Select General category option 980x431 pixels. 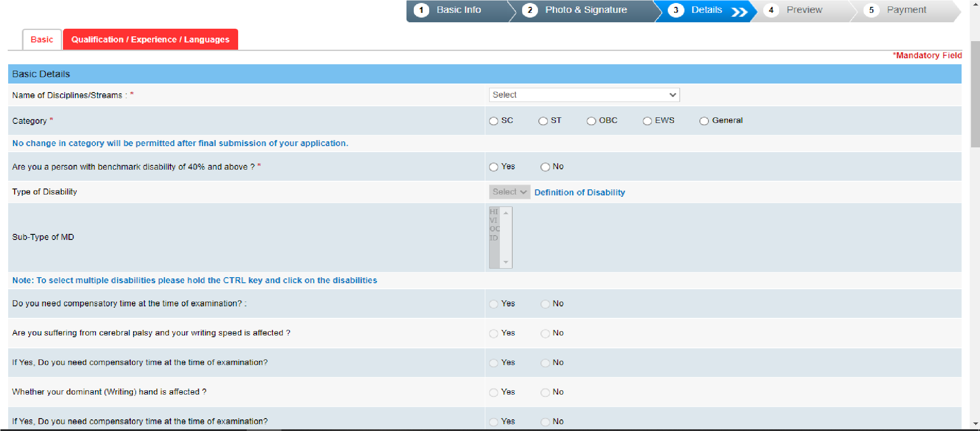(x=704, y=121)
